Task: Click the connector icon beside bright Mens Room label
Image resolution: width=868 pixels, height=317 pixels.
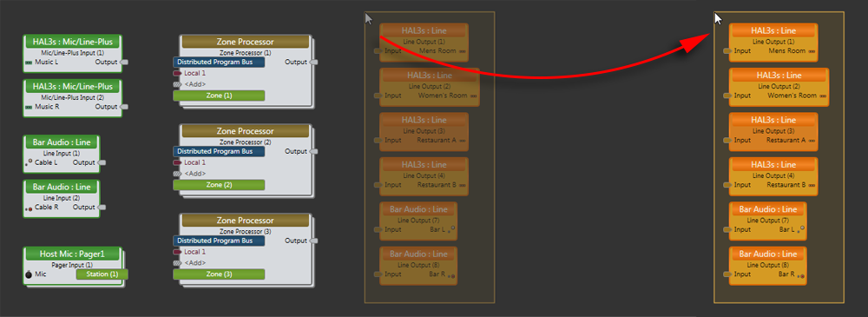Action: pos(812,51)
